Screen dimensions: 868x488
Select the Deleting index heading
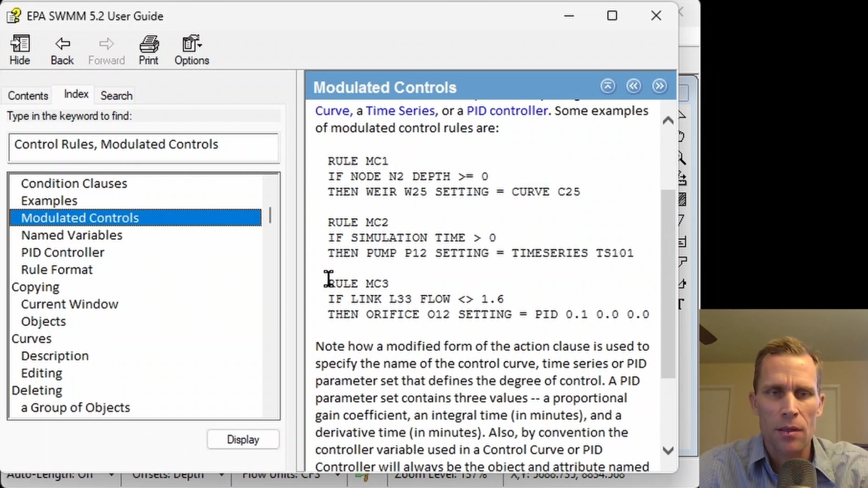(x=37, y=390)
